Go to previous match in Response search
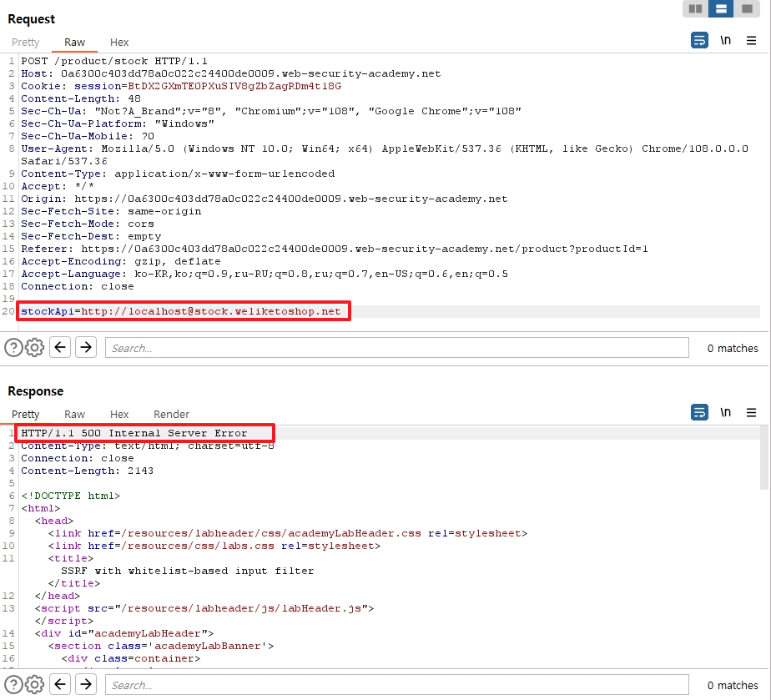Screen dimensions: 771x700 60,684
